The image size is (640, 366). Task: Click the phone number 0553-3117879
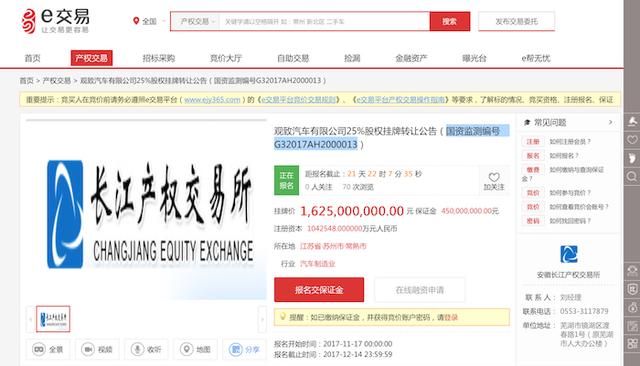point(584,311)
